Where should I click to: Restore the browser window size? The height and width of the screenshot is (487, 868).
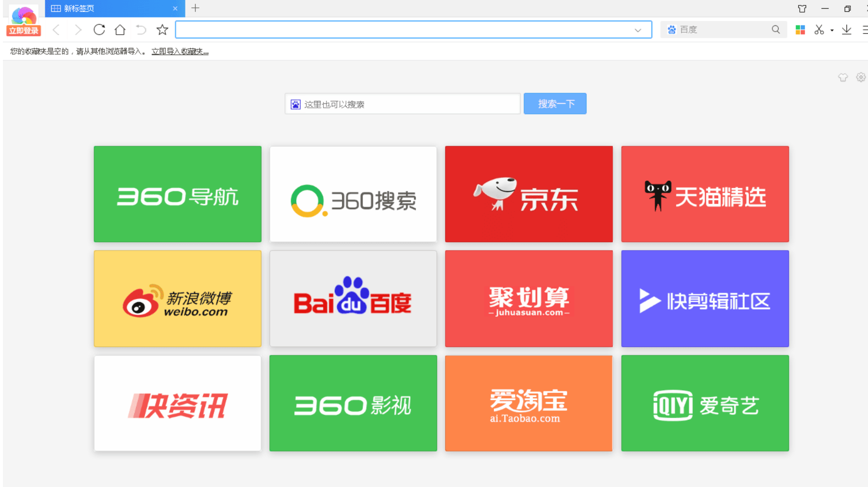[x=848, y=8]
